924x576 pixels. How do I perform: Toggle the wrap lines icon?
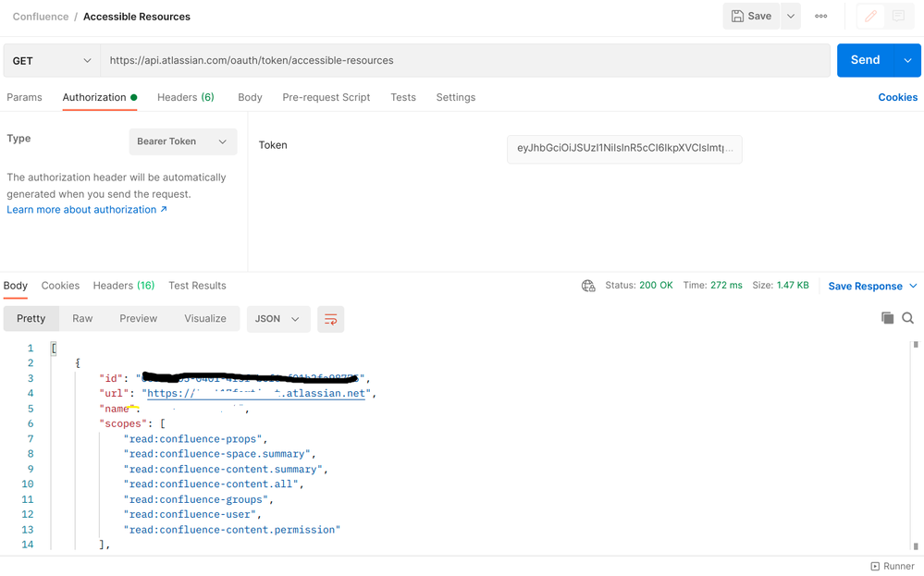(330, 319)
